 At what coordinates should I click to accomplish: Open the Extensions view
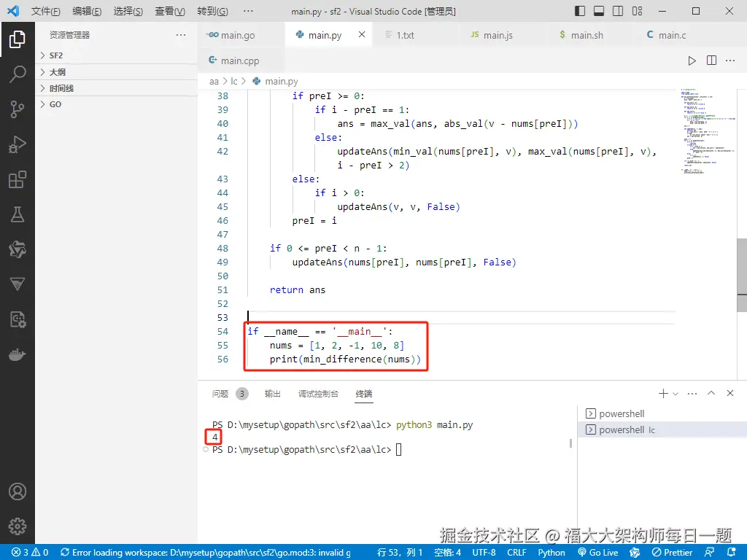click(18, 179)
